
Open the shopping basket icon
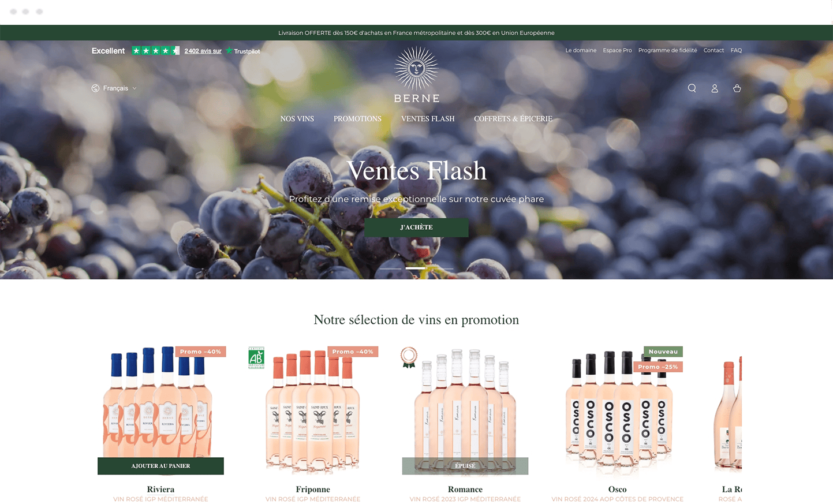tap(737, 88)
